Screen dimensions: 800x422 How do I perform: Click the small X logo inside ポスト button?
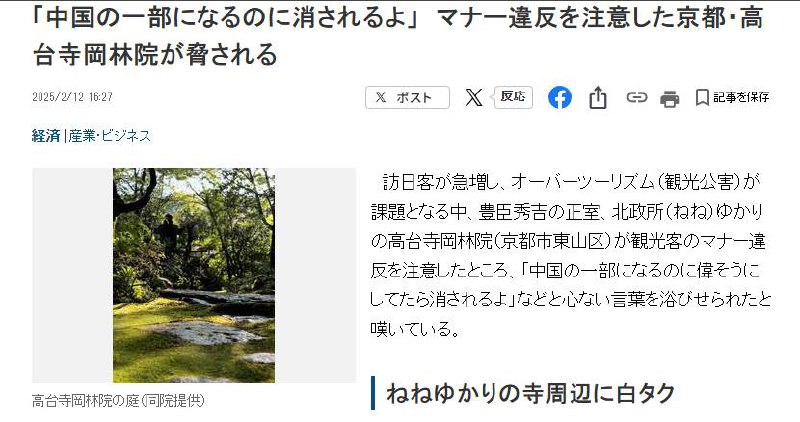[x=381, y=97]
